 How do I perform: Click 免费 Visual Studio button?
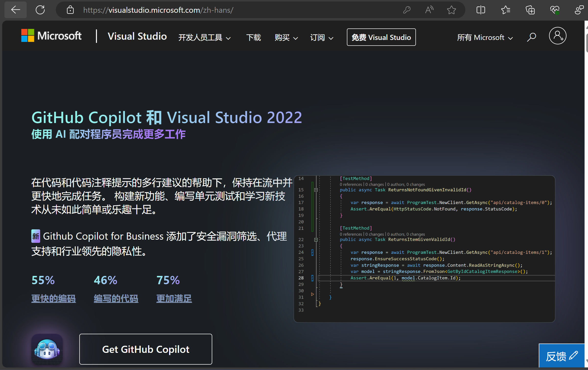(381, 37)
